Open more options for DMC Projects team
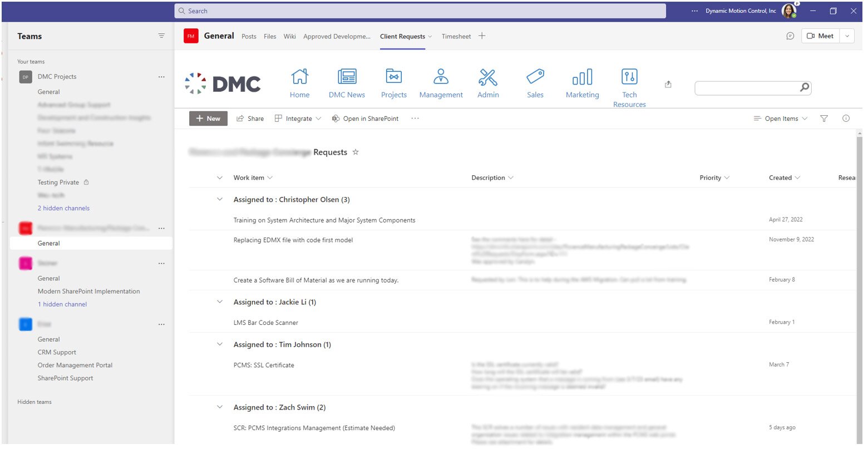 click(x=161, y=77)
